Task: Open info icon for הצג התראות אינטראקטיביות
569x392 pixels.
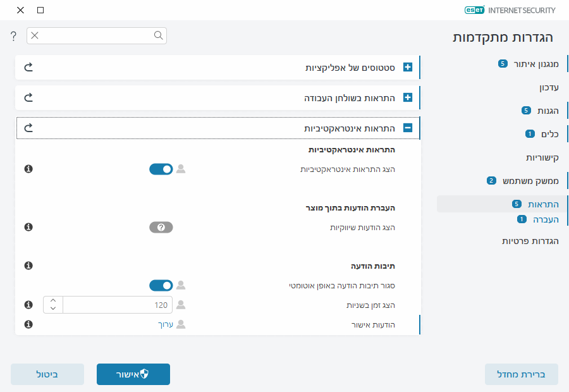Action: (28, 169)
